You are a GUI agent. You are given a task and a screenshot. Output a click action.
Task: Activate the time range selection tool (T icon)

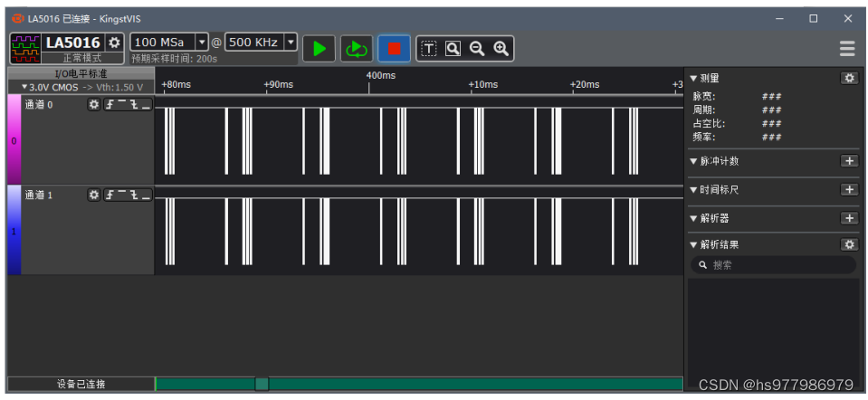429,49
